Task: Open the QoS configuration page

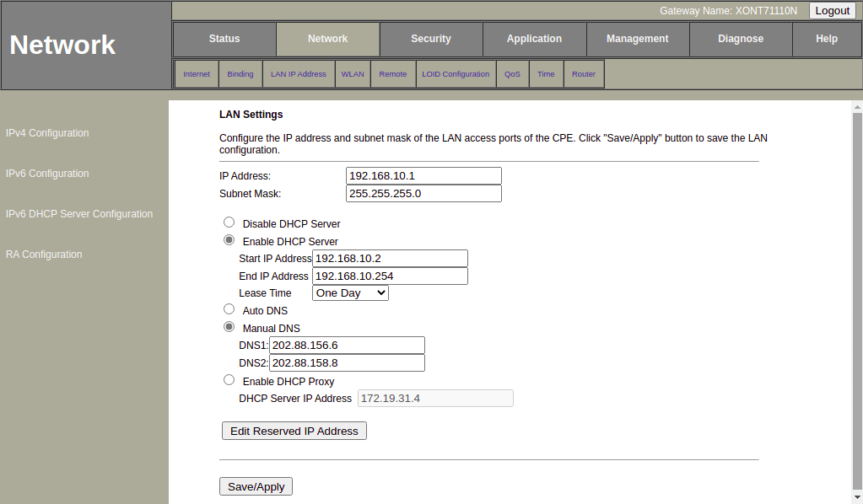Action: click(512, 73)
